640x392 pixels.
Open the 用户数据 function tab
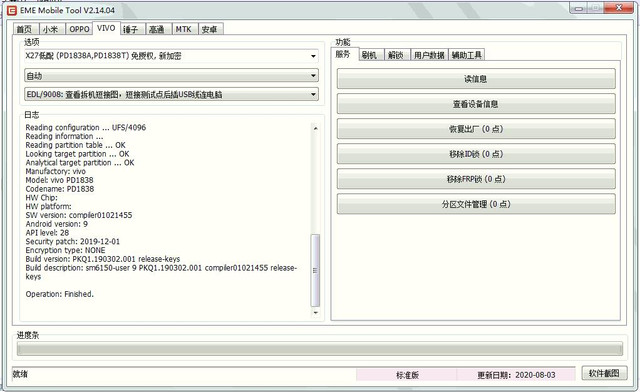point(429,55)
